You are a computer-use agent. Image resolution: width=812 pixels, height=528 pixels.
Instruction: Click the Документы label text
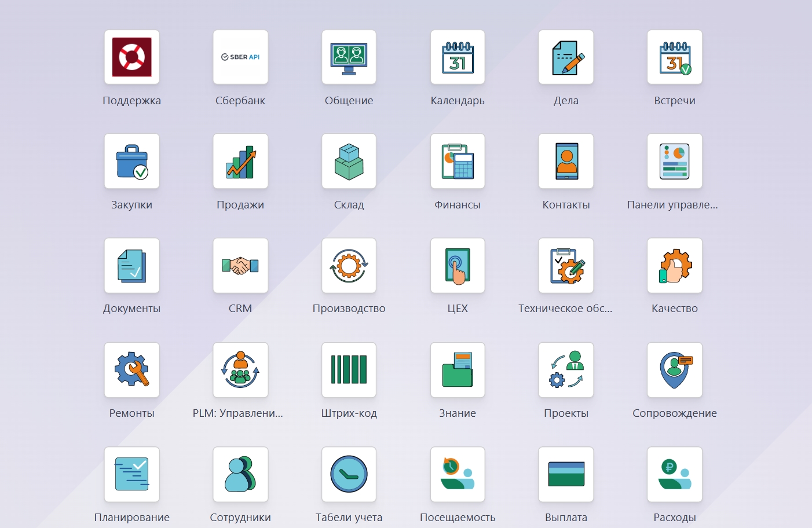(x=131, y=309)
